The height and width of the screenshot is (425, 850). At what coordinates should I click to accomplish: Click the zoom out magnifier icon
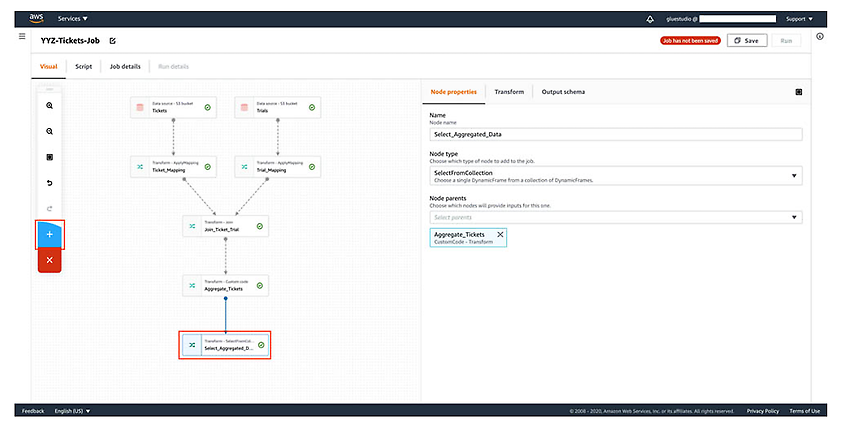tap(49, 131)
